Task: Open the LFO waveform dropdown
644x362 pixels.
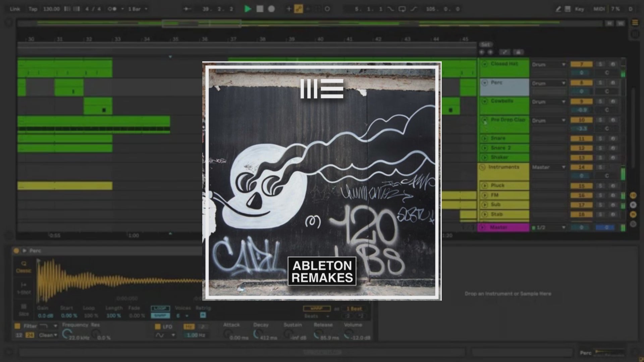Action: pos(165,335)
